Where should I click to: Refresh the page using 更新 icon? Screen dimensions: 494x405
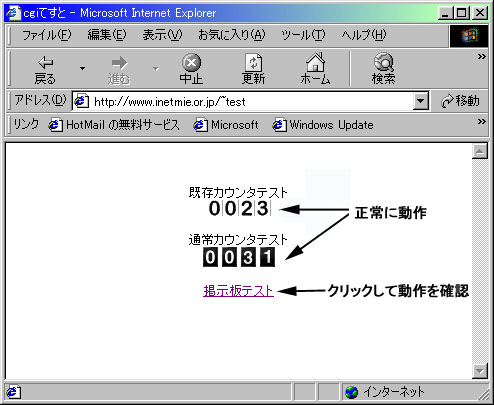pos(253,63)
